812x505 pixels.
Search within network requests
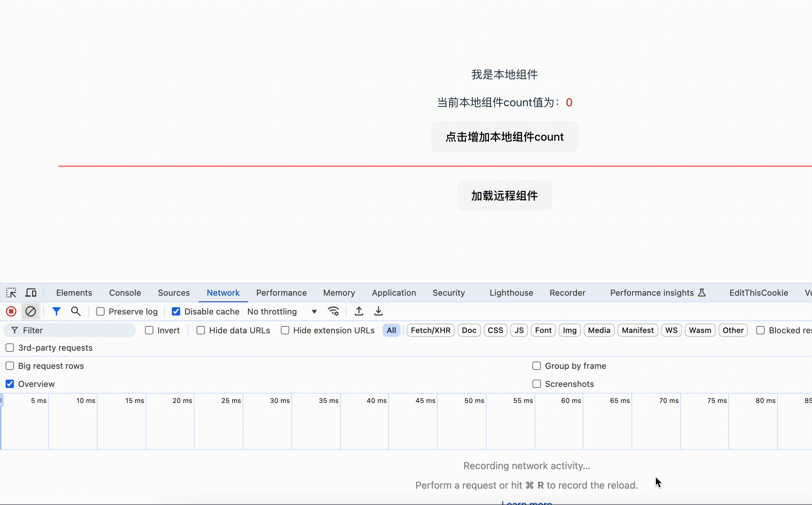pyautogui.click(x=76, y=311)
